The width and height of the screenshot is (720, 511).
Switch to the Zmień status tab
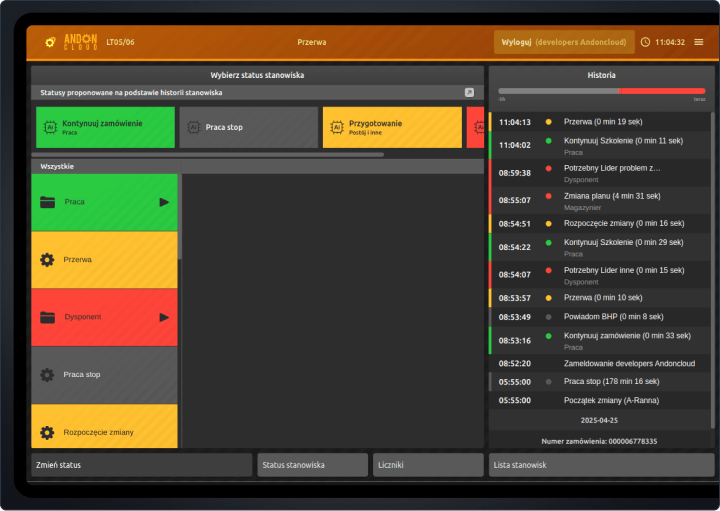141,465
